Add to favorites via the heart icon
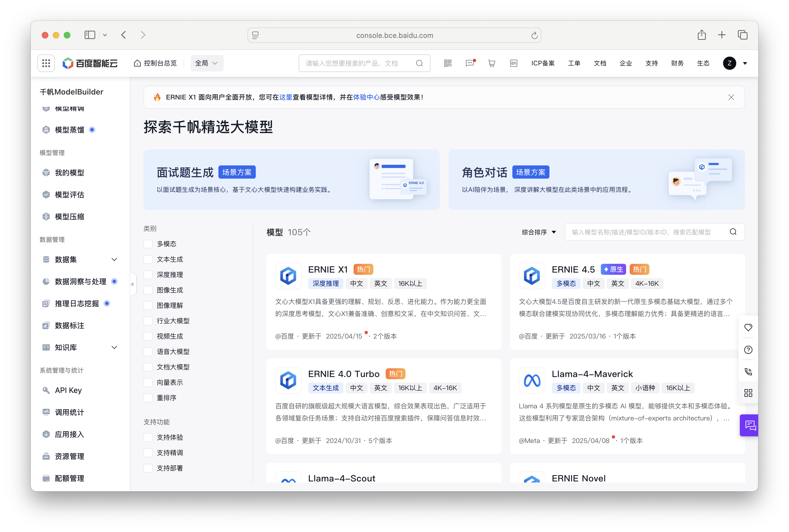The width and height of the screenshot is (789, 532). (x=749, y=327)
